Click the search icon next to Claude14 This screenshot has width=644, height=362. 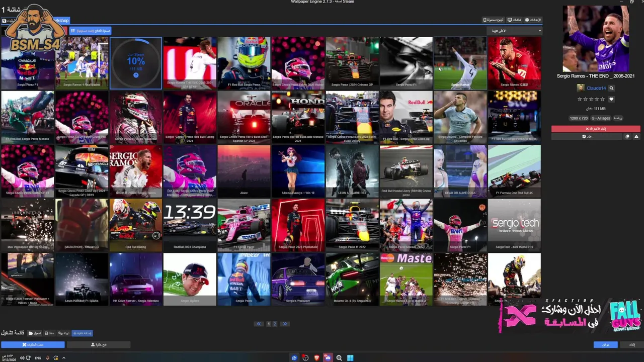click(x=611, y=88)
